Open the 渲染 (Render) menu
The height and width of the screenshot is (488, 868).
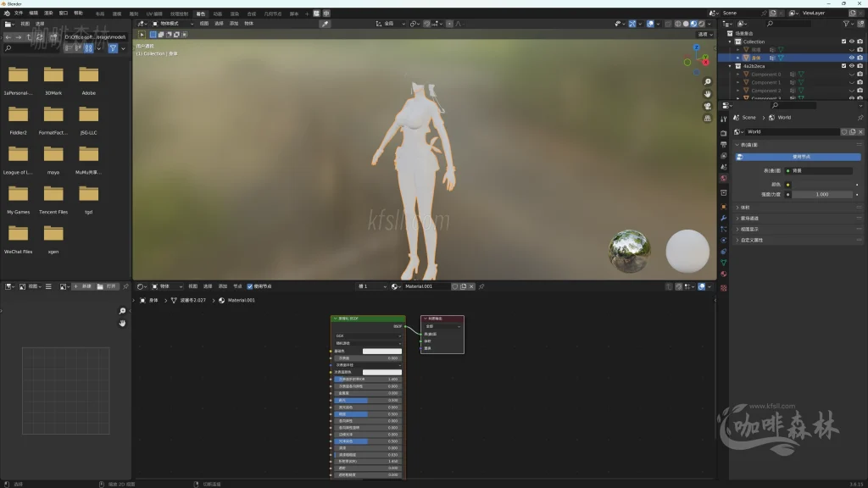pyautogui.click(x=48, y=14)
